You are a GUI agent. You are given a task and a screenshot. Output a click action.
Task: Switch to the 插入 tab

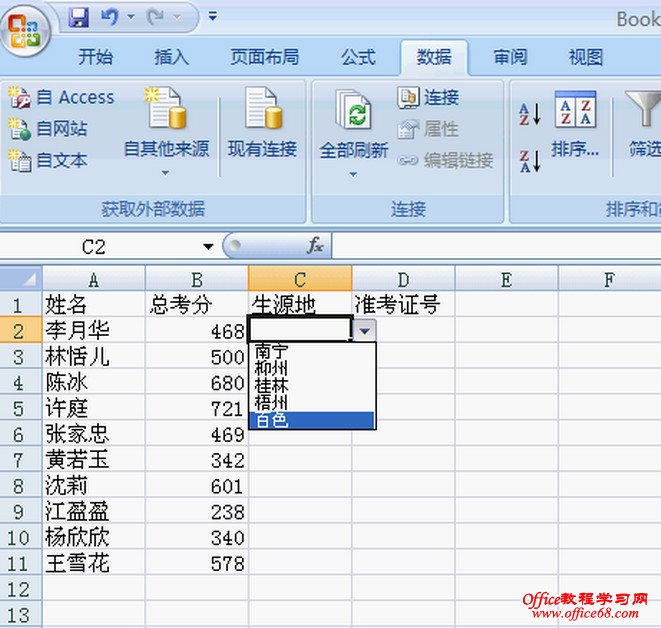(x=171, y=57)
